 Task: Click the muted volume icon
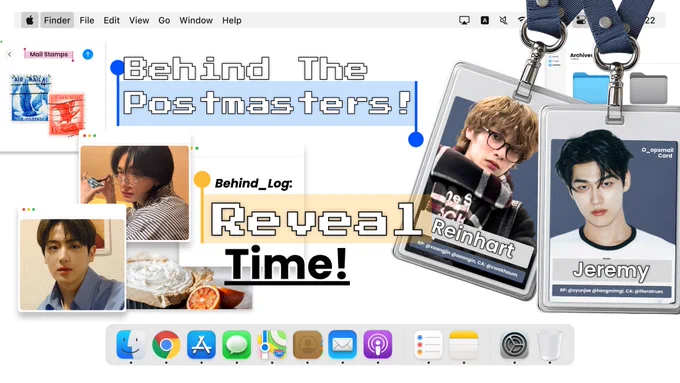pos(503,20)
